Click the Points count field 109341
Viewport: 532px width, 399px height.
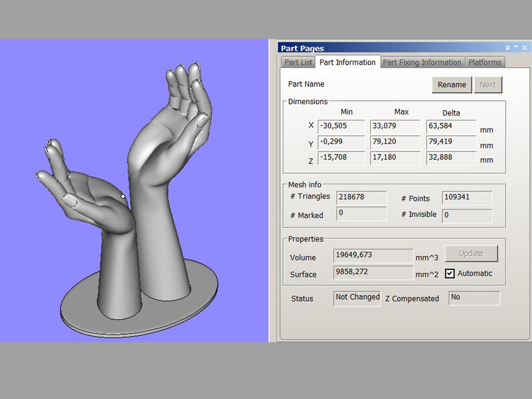point(467,198)
